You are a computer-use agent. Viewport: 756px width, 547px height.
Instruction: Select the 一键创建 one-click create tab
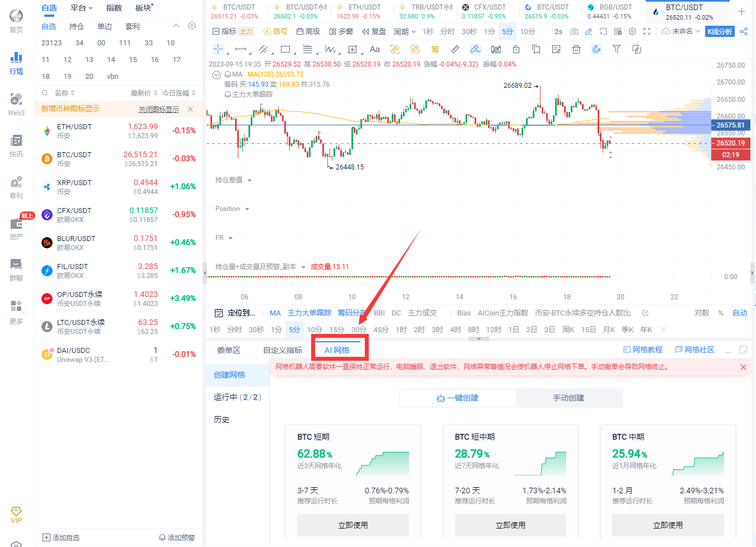click(x=458, y=398)
